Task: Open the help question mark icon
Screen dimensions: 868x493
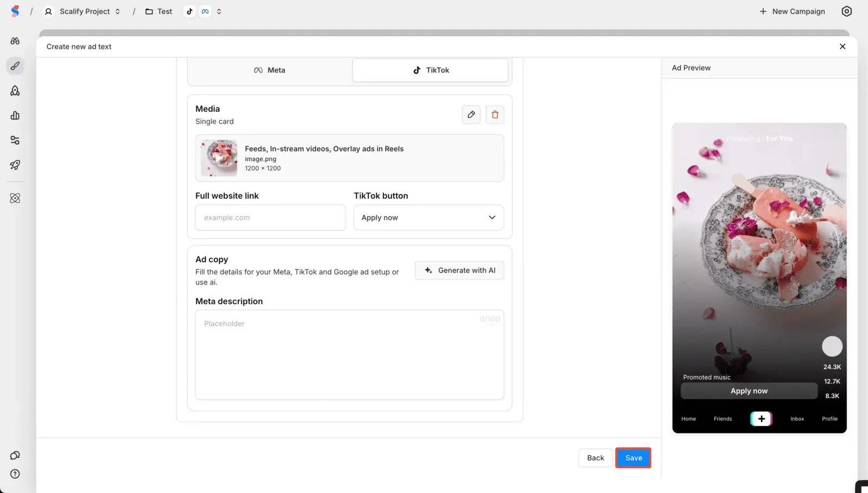Action: click(15, 473)
